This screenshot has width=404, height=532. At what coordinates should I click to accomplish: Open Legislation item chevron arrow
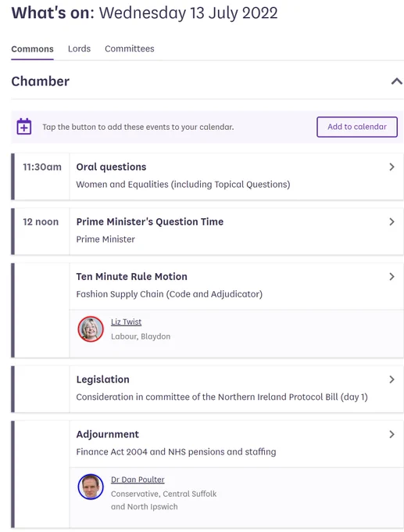pyautogui.click(x=391, y=379)
